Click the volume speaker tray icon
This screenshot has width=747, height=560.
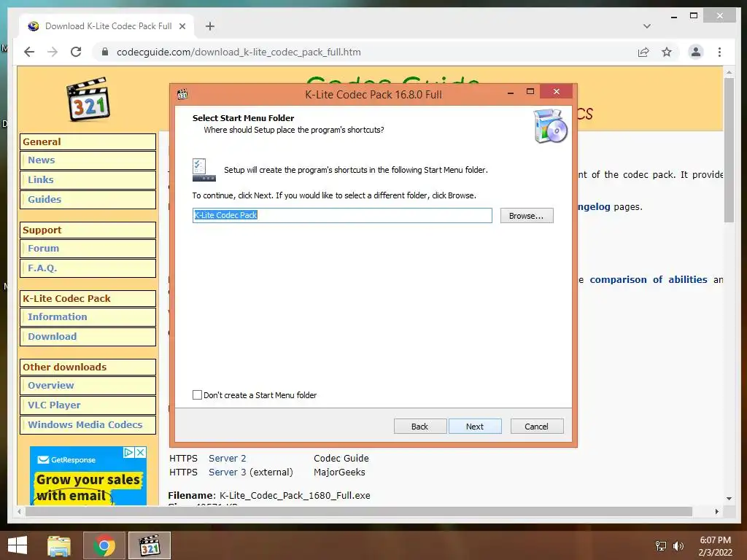tap(678, 545)
